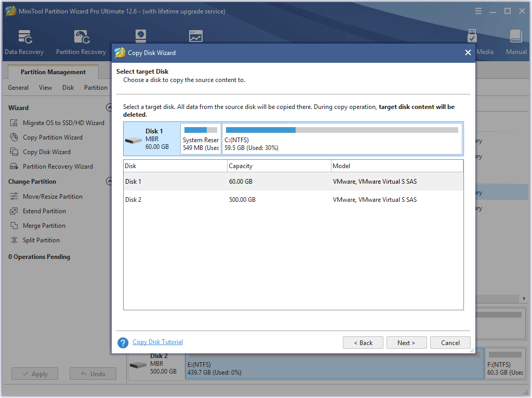Click the Apply button in main window

[35, 374]
